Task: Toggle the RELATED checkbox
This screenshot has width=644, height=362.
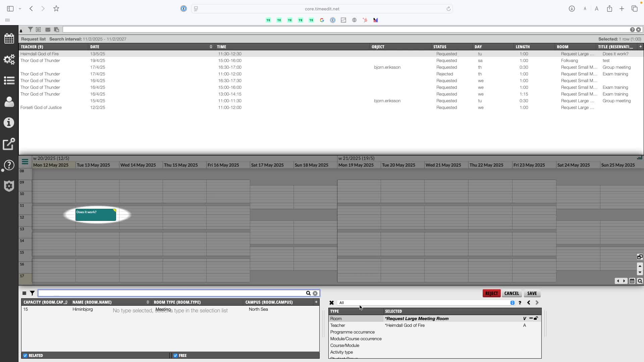Action: point(25,355)
